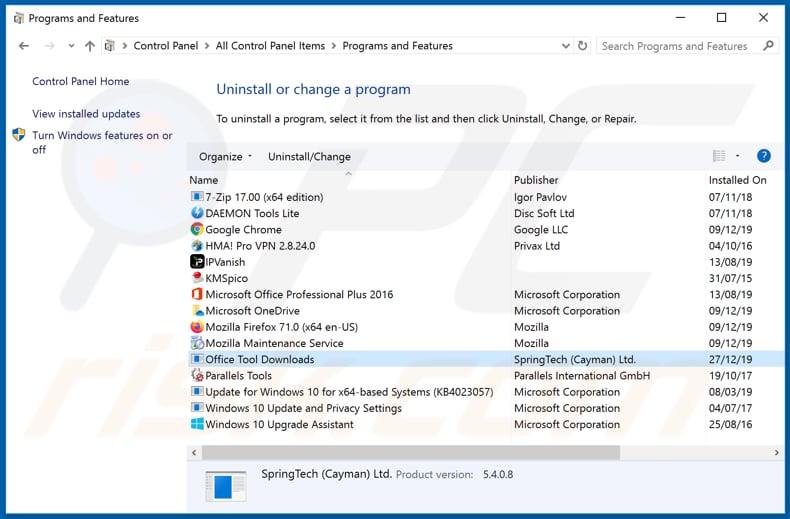Click publisher Privax Ltd cell
The height and width of the screenshot is (519, 790).
tap(537, 245)
